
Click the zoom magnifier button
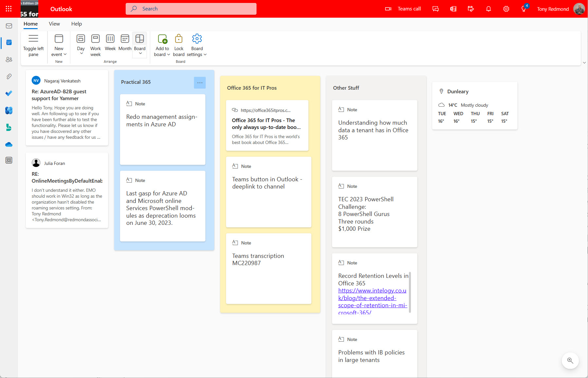point(570,361)
